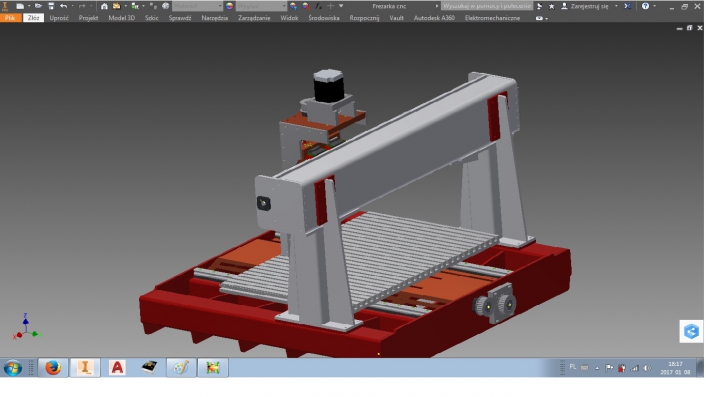Switch to the Vault tab
The width and height of the screenshot is (706, 397).
397,18
